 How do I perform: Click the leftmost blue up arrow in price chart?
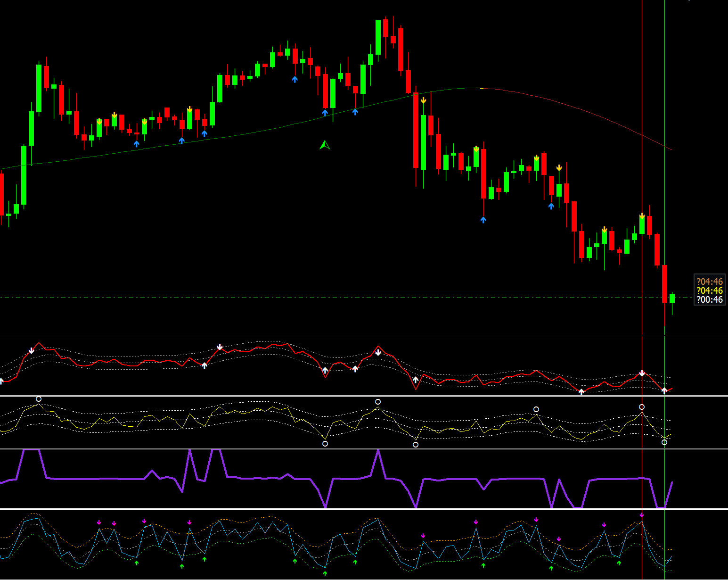click(x=136, y=144)
